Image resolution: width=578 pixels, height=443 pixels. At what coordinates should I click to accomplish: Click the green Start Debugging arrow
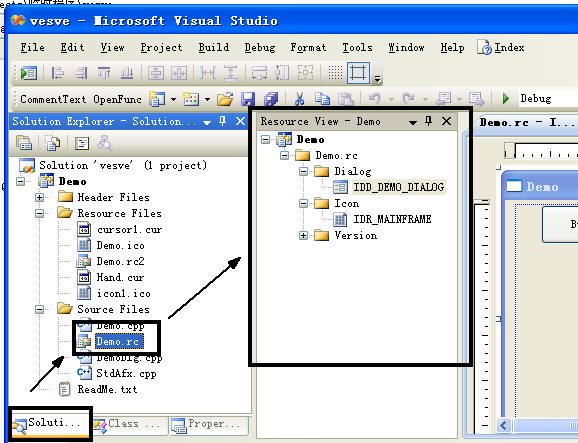506,99
